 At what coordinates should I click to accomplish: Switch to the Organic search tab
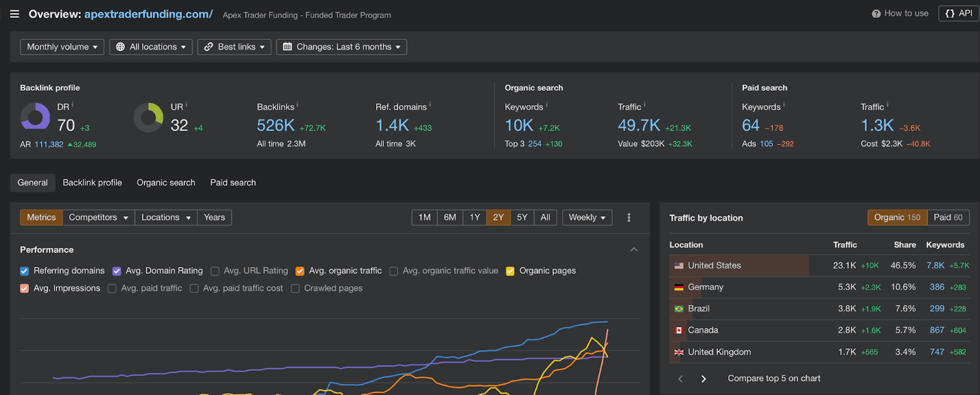(166, 182)
